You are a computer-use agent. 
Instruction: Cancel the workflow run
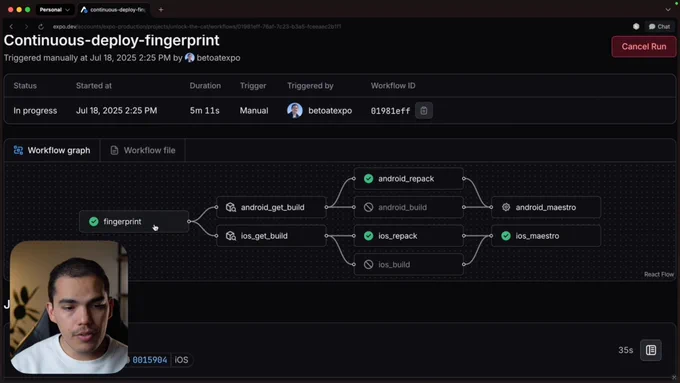(x=644, y=46)
